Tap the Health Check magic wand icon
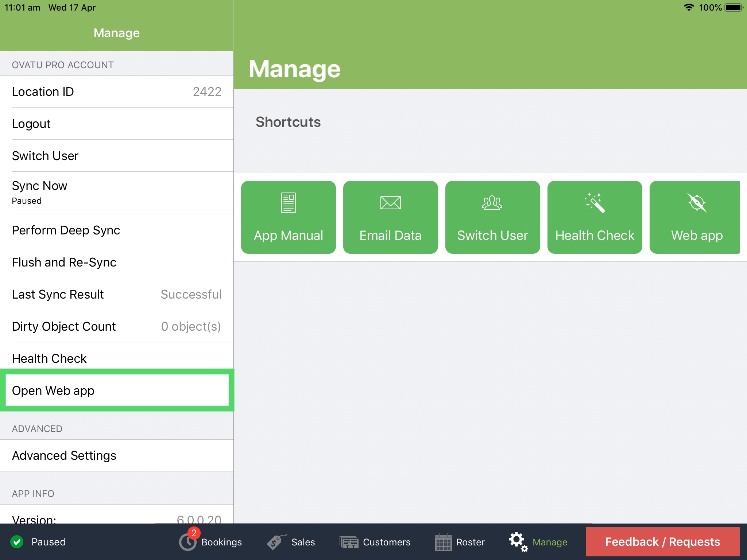747x560 pixels. point(595,203)
